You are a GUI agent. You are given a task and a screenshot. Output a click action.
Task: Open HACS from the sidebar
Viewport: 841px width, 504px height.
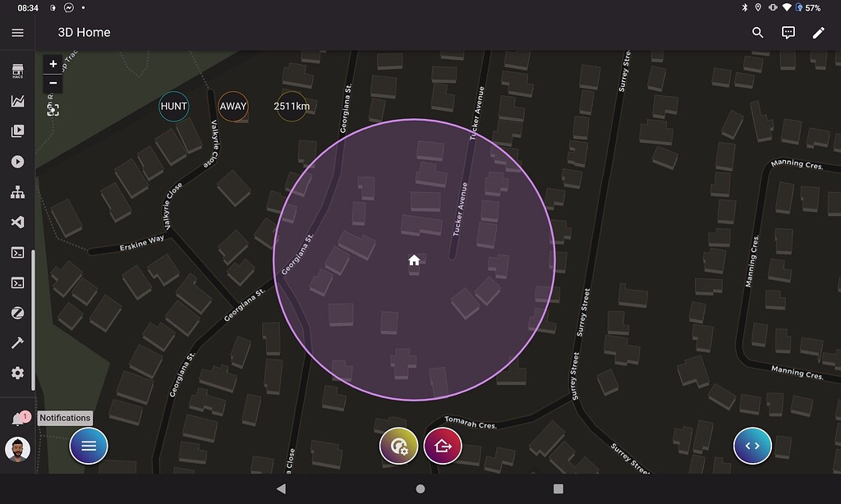tap(16, 71)
